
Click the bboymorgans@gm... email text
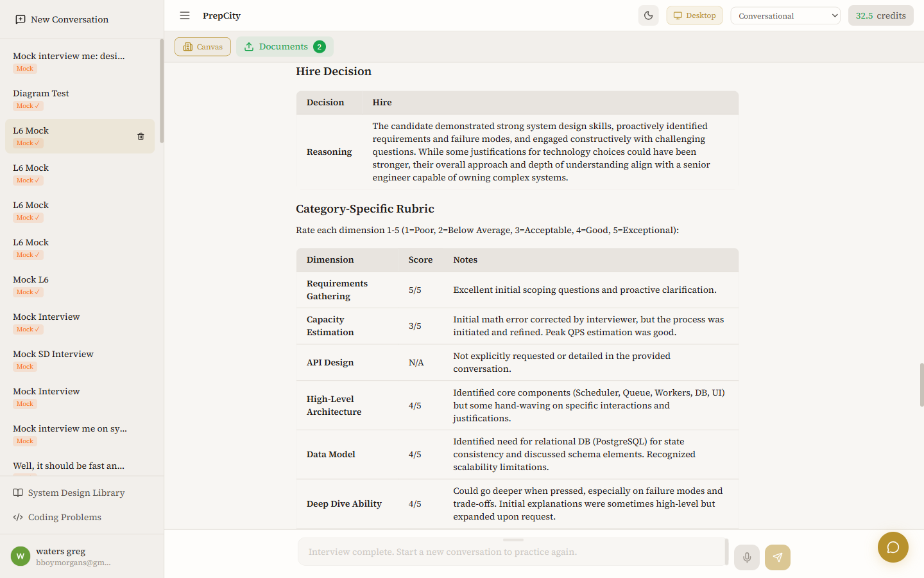pyautogui.click(x=73, y=563)
